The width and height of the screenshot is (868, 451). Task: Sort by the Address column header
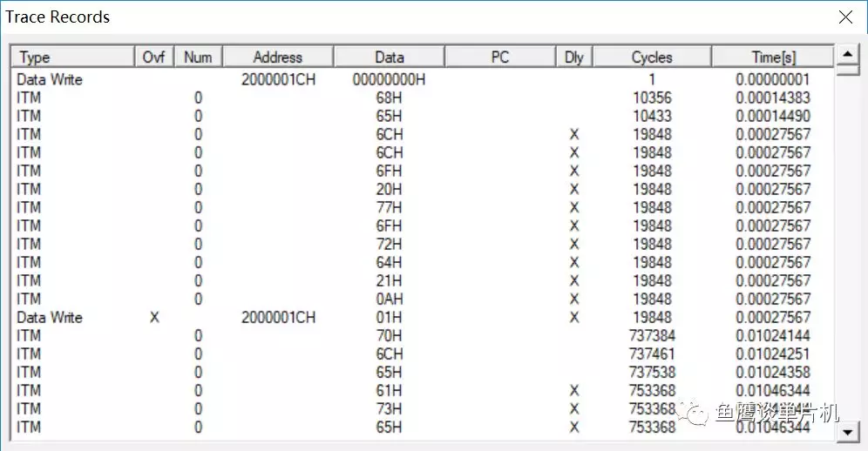point(278,57)
